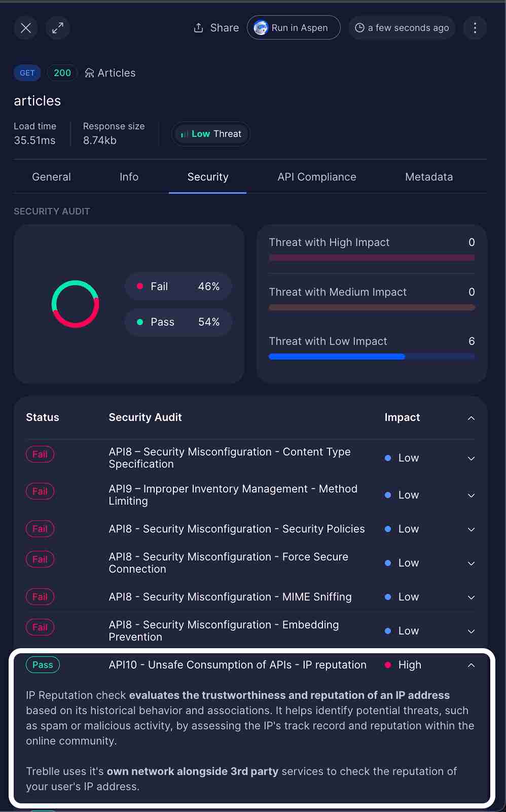The image size is (506, 812).
Task: Click Fail badge for MIME Sniffing
Action: click(40, 597)
